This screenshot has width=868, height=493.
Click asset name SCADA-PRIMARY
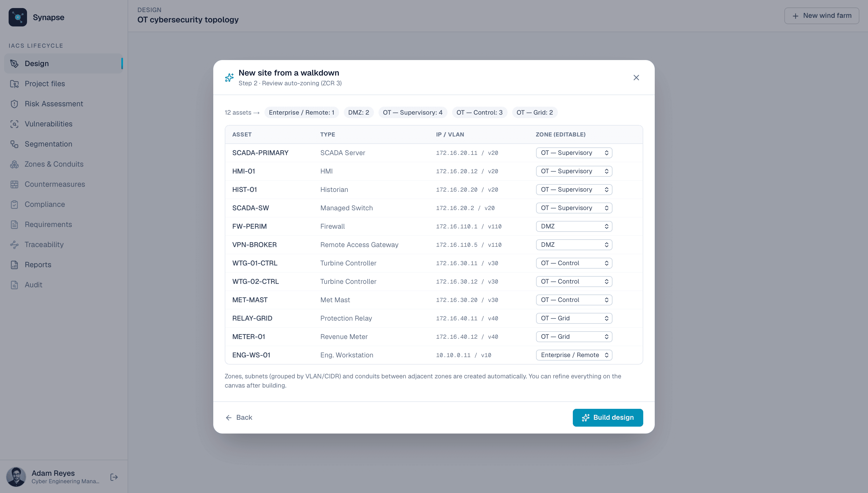260,153
